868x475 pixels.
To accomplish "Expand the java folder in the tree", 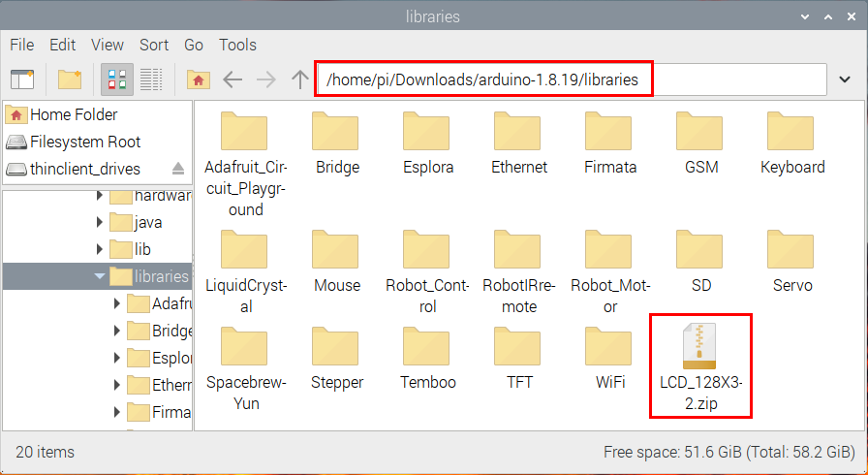I will click(99, 222).
